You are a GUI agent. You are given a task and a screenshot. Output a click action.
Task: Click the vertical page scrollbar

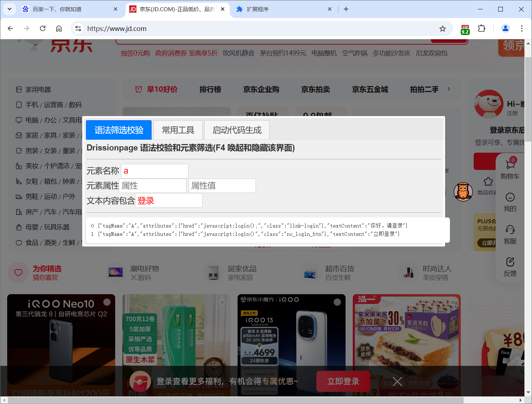(528, 99)
